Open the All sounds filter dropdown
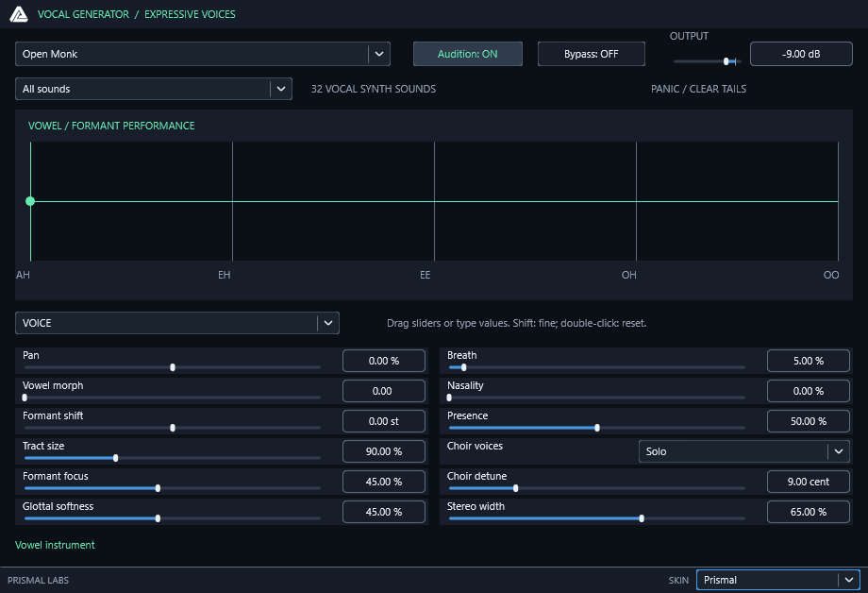Image resolution: width=868 pixels, height=593 pixels. [x=154, y=89]
